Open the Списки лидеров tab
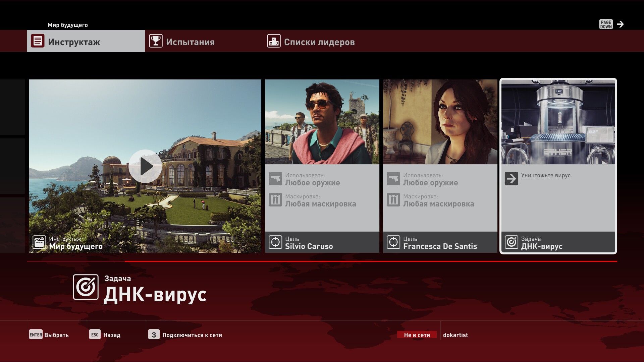 tap(319, 42)
